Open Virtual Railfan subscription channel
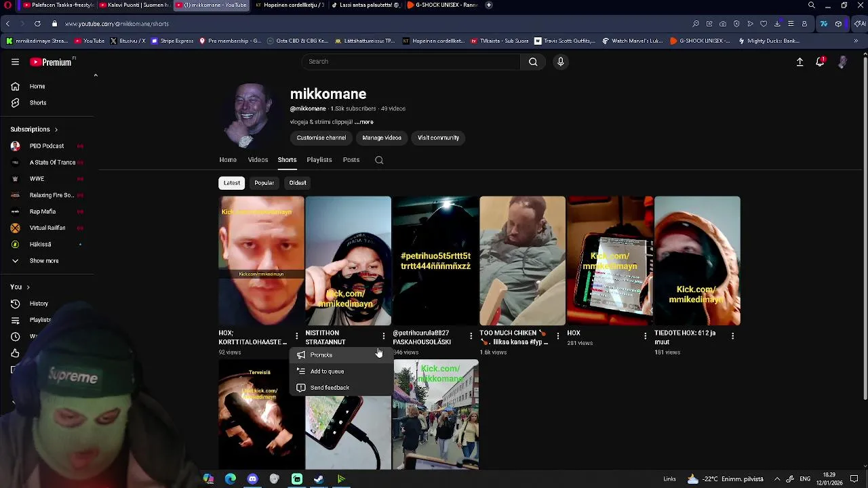Image resolution: width=868 pixels, height=488 pixels. [47, 228]
